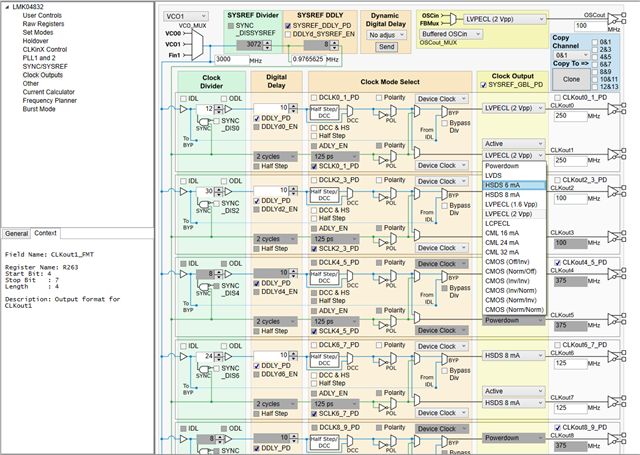Open DCLK0_1 Device Clock mode dropdown

tap(442, 99)
